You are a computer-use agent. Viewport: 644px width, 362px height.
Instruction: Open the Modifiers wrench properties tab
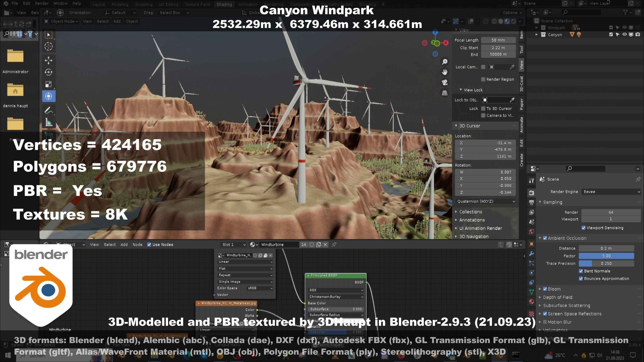531,254
